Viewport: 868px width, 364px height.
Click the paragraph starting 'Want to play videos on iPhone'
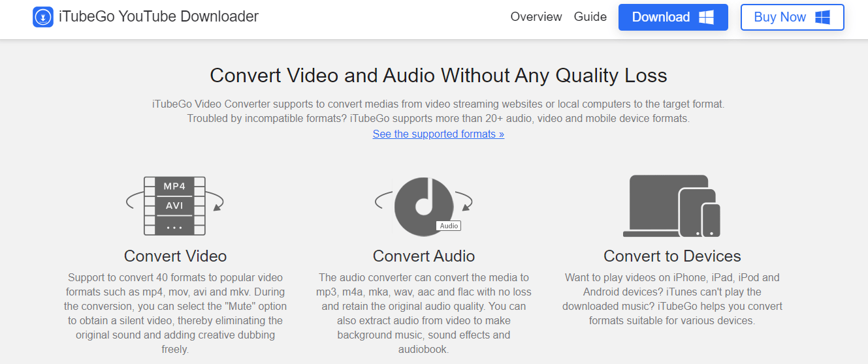672,299
